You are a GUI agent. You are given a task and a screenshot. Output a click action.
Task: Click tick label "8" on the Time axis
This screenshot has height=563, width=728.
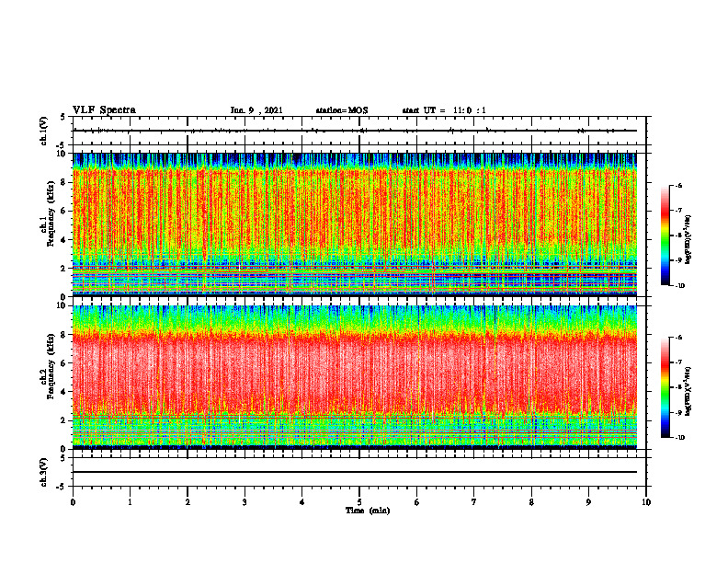coord(531,502)
